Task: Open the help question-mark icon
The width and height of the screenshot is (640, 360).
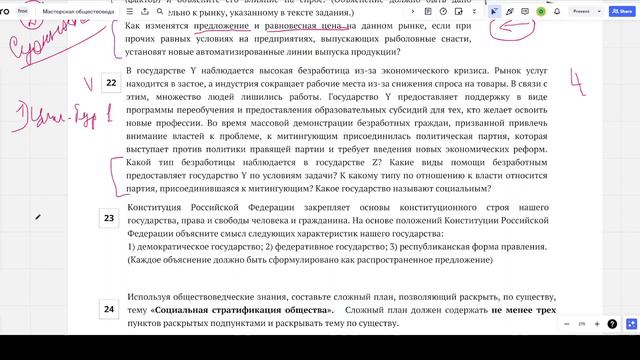Action: [612, 324]
